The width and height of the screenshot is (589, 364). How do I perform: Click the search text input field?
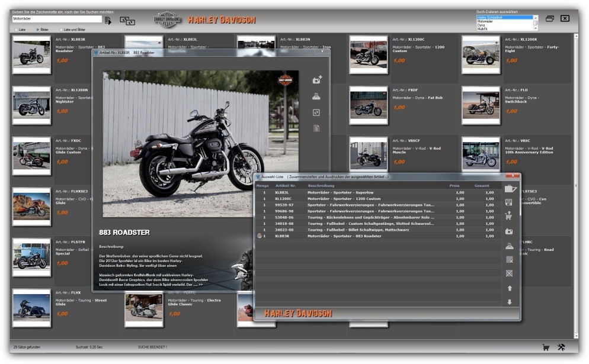(x=56, y=19)
